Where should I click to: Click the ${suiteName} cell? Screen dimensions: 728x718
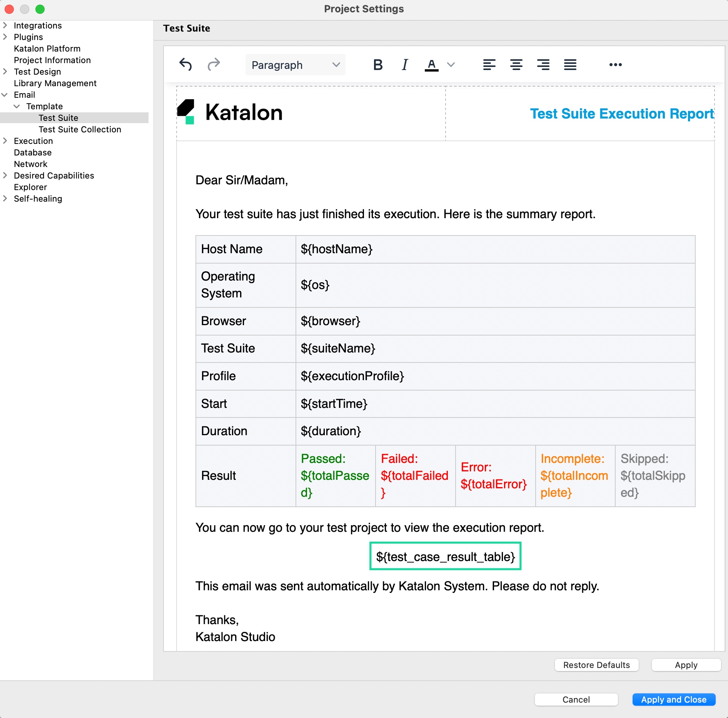click(x=495, y=349)
